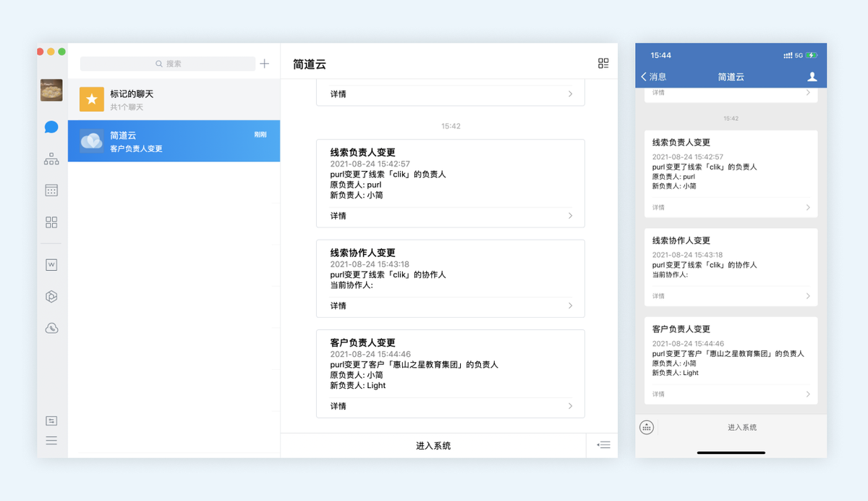Tap the battery icon in the phone status bar
The width and height of the screenshot is (868, 501).
point(812,56)
